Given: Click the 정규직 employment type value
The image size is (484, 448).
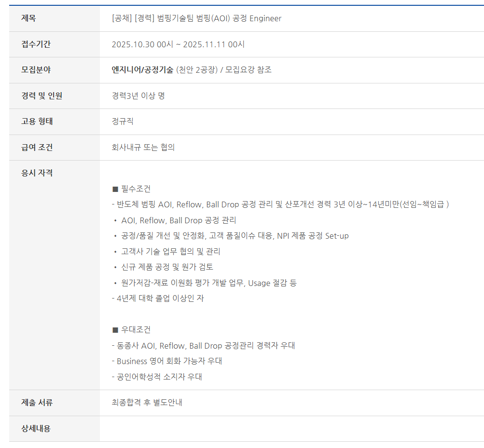Looking at the screenshot, I should [x=123, y=122].
